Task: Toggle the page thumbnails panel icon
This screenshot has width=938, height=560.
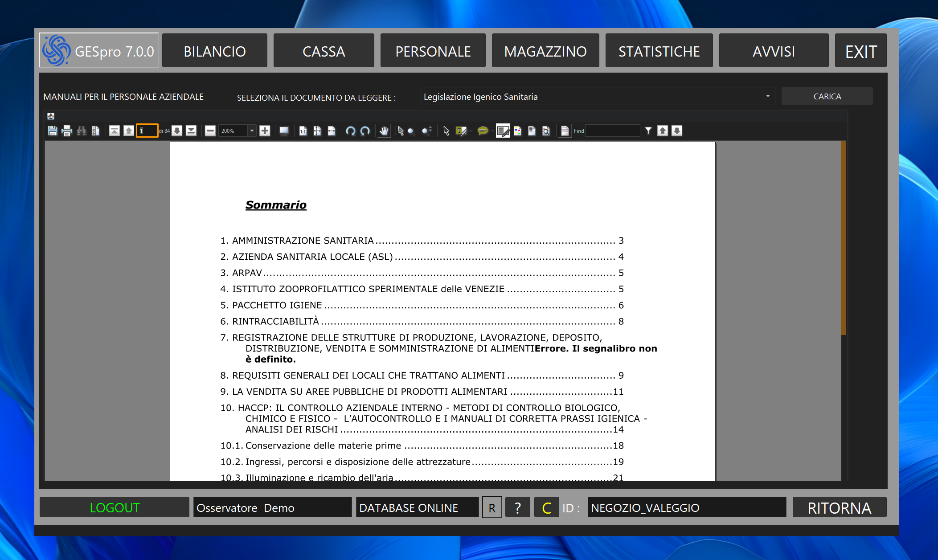Action: coord(95,131)
